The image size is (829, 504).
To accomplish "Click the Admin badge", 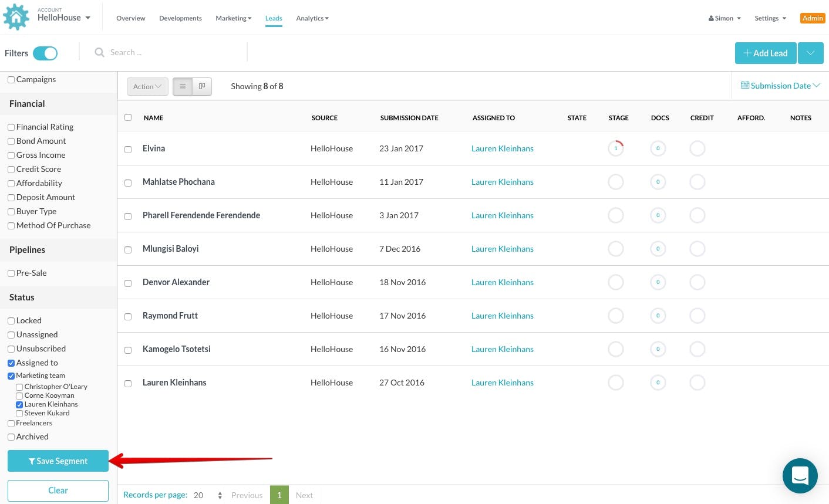I will click(x=813, y=18).
